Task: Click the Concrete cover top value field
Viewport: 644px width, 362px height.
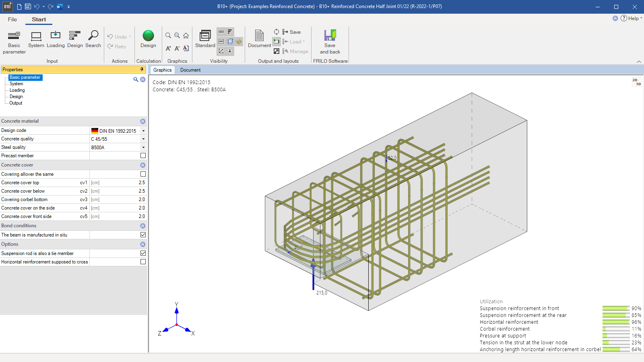Action: 118,183
